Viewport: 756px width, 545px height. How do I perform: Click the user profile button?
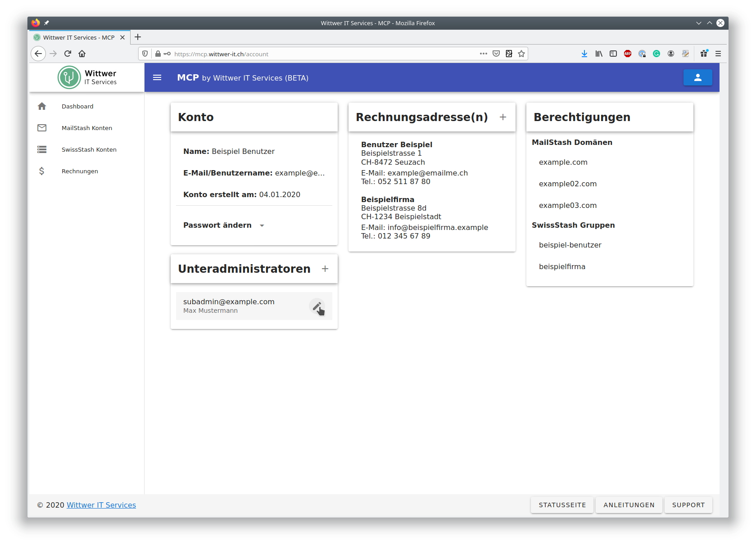(697, 77)
